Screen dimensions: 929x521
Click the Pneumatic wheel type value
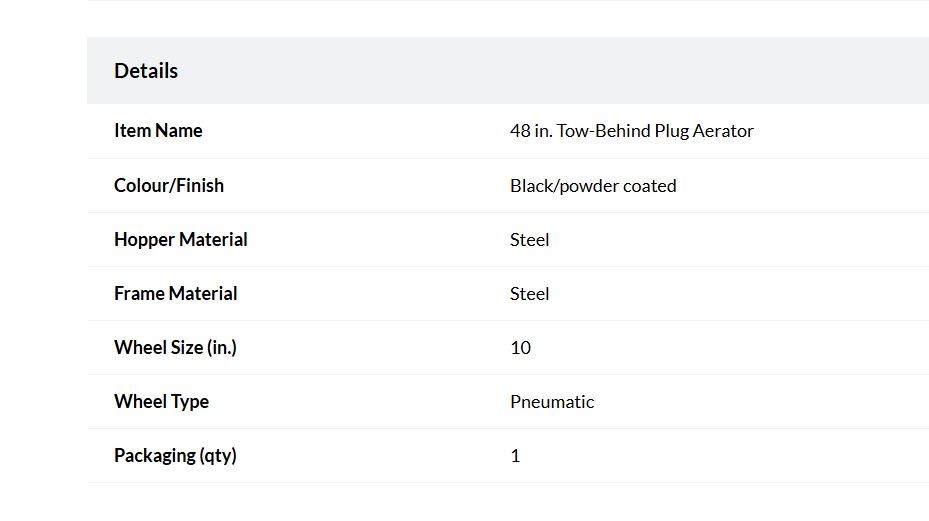pos(552,401)
